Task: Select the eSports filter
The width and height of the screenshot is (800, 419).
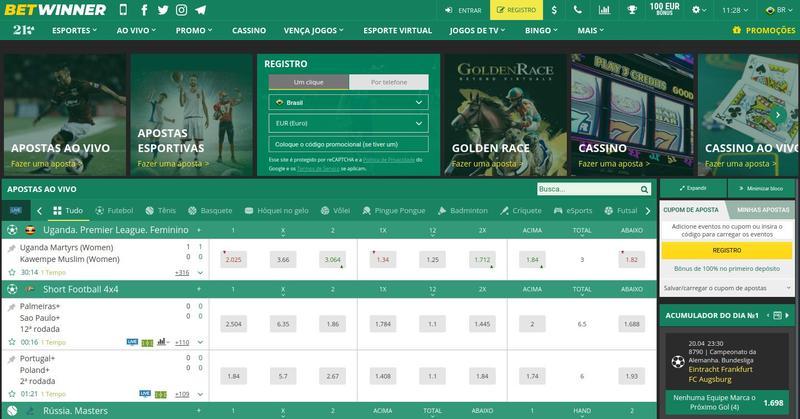Action: pos(573,211)
